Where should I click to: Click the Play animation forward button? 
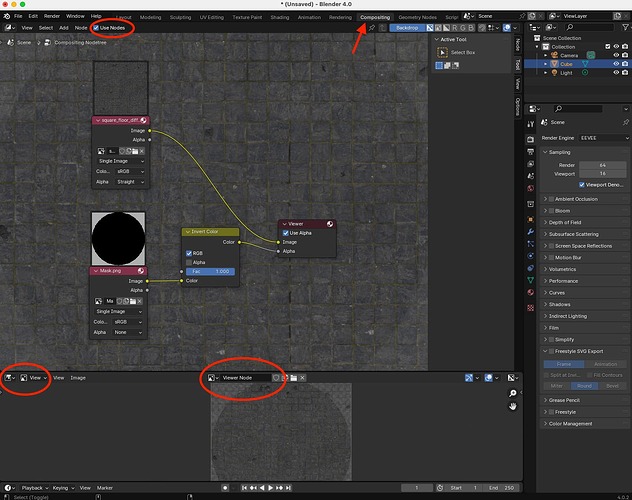pyautogui.click(x=270, y=488)
